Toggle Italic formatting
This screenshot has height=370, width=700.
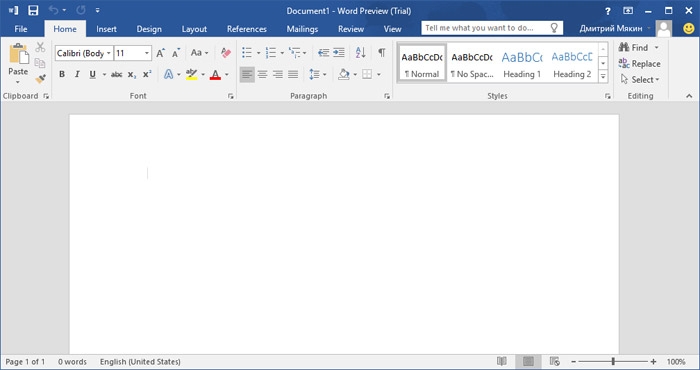coord(77,75)
